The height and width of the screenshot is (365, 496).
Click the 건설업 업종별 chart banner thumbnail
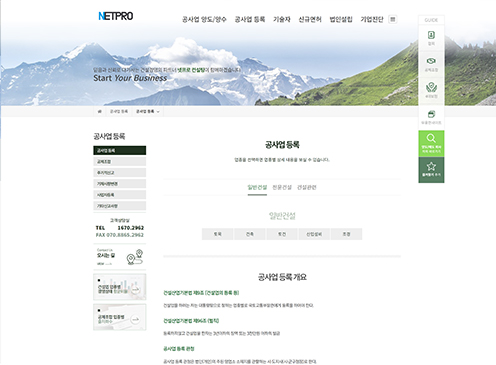tap(119, 287)
